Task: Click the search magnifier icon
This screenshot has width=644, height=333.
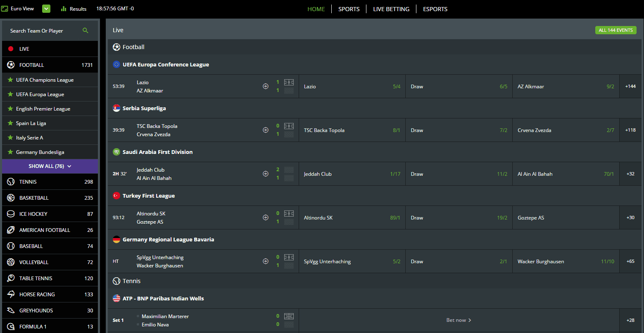Action: [86, 31]
